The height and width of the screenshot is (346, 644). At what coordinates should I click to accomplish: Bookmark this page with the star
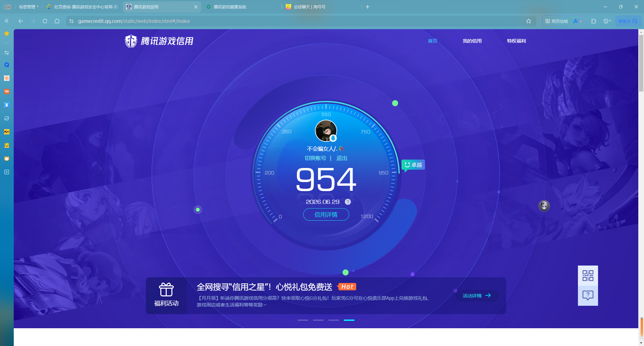click(529, 21)
